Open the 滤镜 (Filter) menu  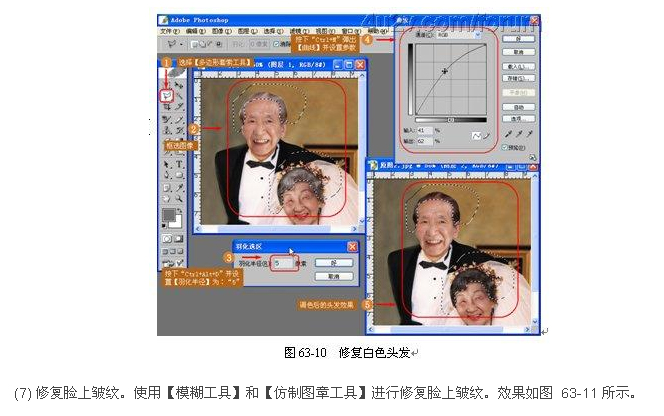(x=299, y=31)
